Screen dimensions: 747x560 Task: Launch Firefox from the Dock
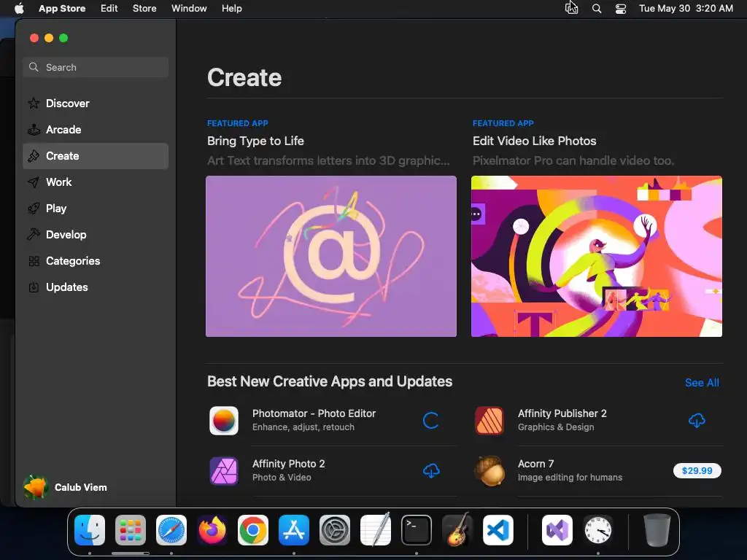pos(212,530)
